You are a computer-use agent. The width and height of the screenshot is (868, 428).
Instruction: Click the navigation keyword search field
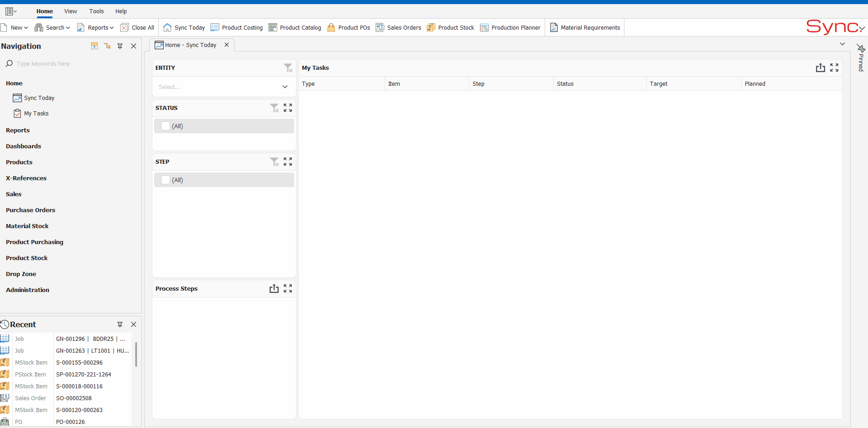pos(71,64)
